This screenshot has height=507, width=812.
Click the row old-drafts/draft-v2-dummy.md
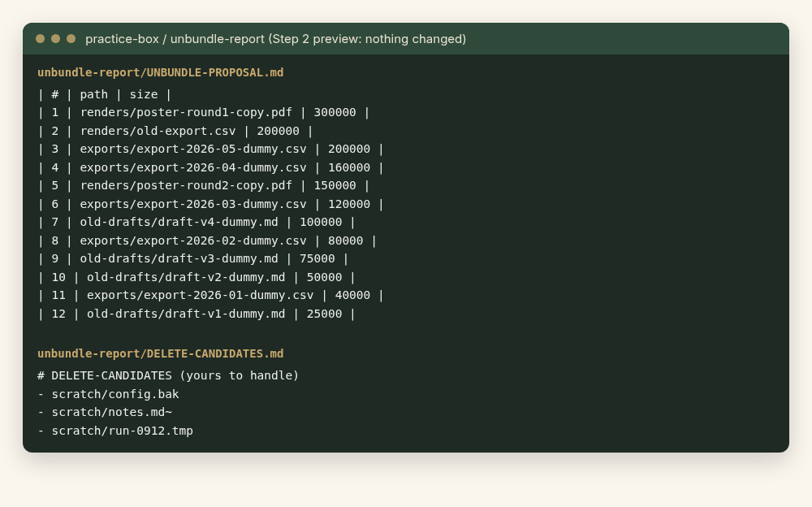click(x=197, y=277)
